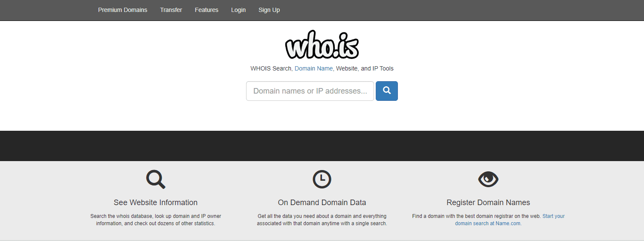Viewport: 644px width, 241px height.
Task: Open the Transfer menu item
Action: pyautogui.click(x=171, y=10)
